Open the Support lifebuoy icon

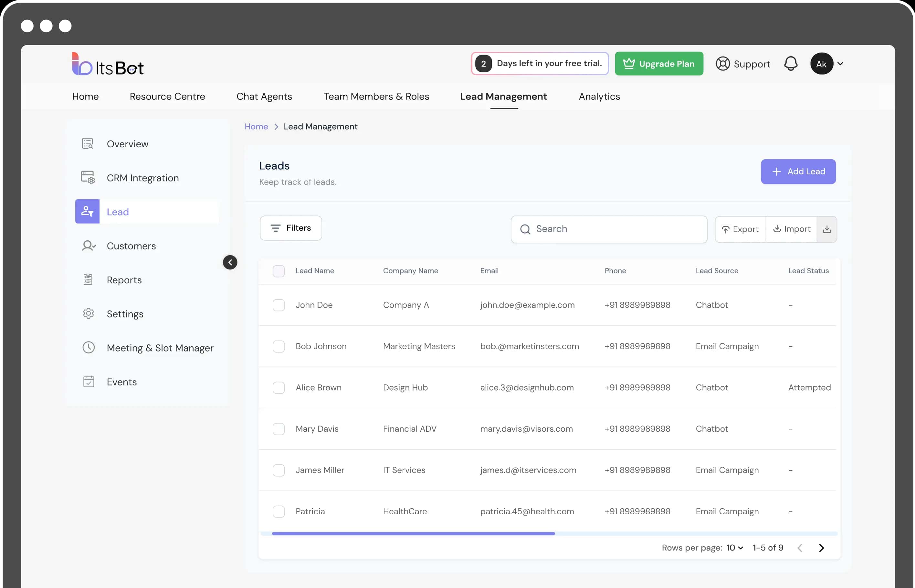tap(723, 64)
